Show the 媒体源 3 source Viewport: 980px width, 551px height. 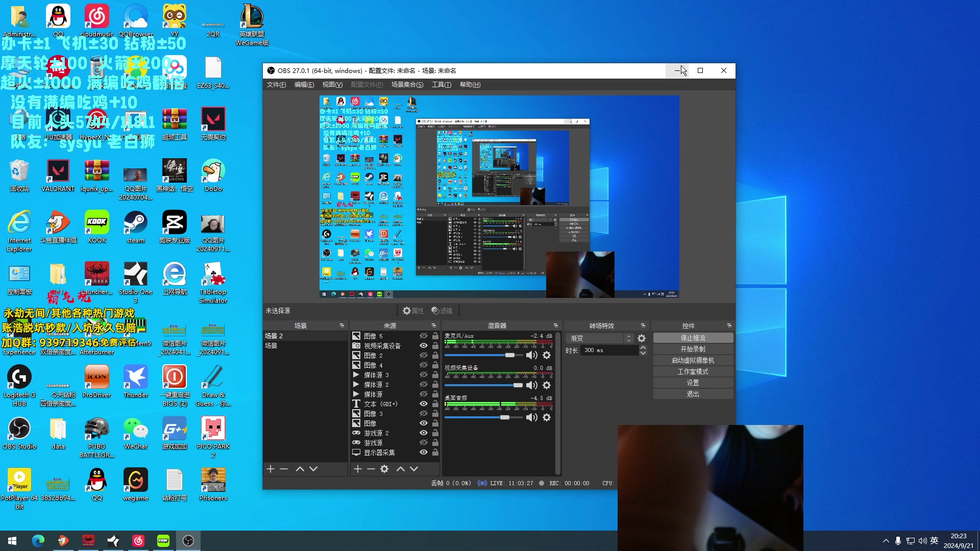423,375
